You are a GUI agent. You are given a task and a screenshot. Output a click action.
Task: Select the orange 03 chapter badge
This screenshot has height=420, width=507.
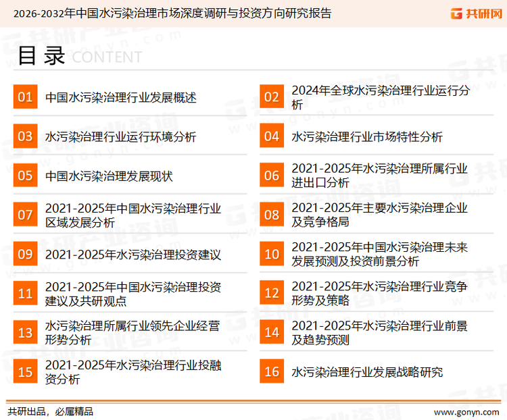(25, 136)
